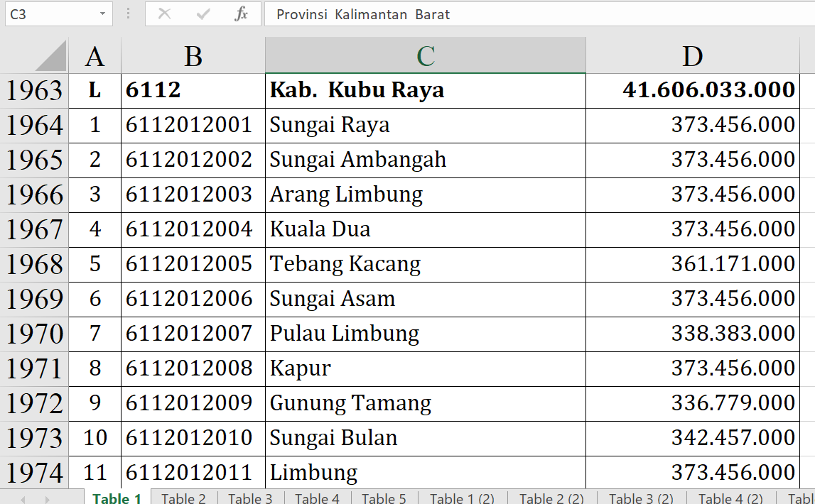Click the Enter checkmark formula bar icon
Screen dimensions: 815x504
point(203,14)
